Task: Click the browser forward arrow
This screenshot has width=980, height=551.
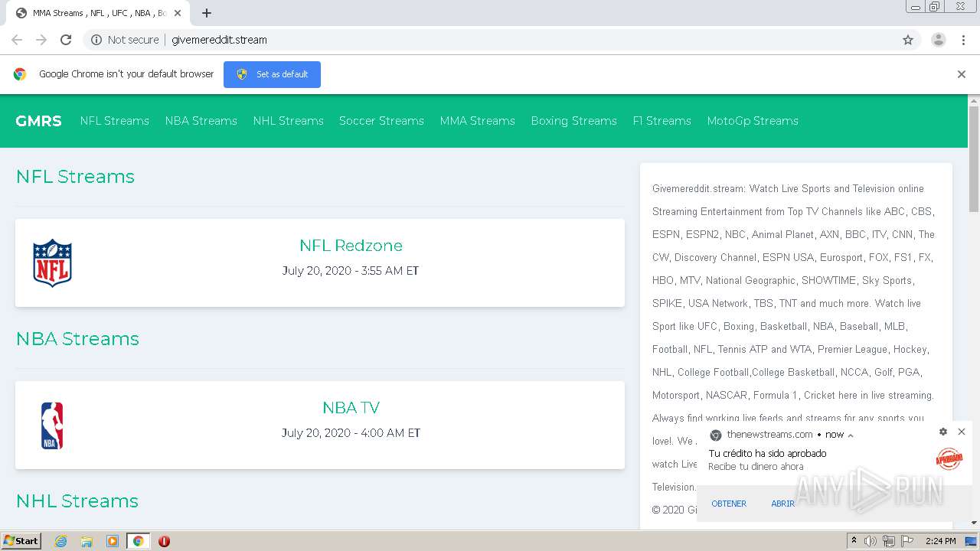Action: [41, 40]
